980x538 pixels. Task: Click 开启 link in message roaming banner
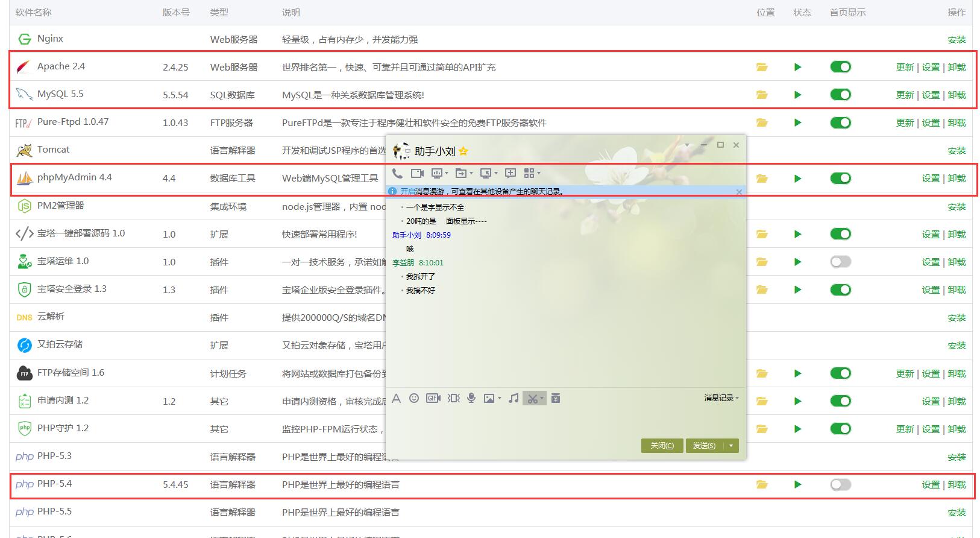pos(407,191)
